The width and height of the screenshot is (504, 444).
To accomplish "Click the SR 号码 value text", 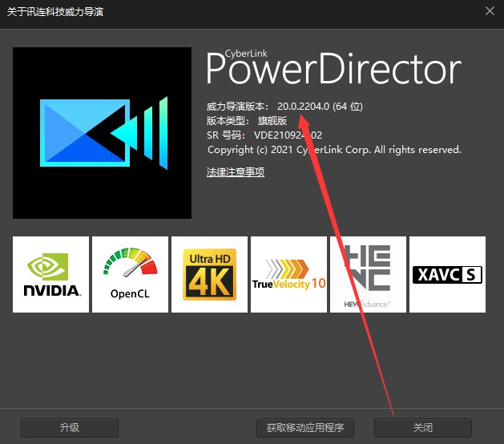I will pos(288,135).
